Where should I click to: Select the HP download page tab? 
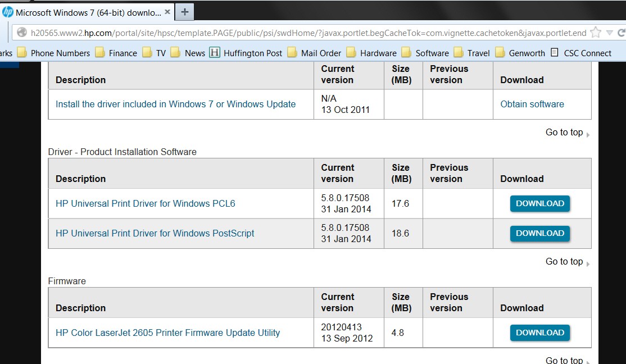87,12
